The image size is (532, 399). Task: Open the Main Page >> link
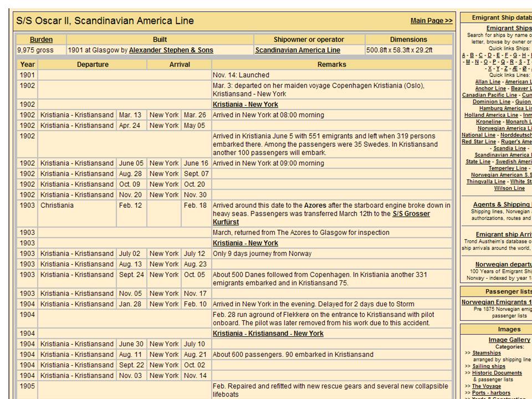coord(431,21)
